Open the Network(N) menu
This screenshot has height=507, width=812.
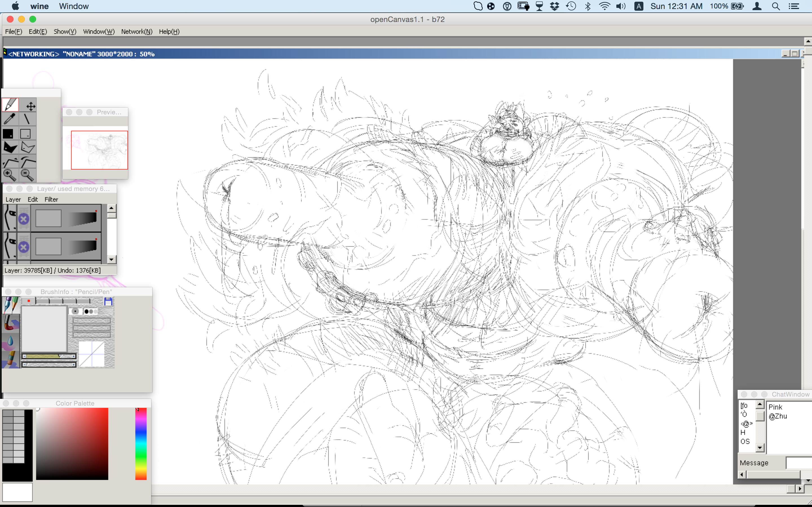pyautogui.click(x=136, y=32)
